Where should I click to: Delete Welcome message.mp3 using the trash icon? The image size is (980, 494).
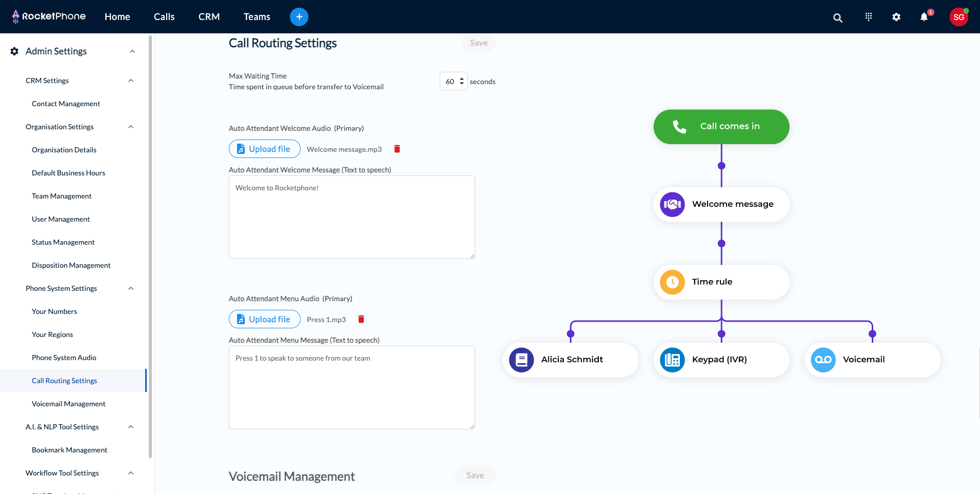pyautogui.click(x=397, y=149)
